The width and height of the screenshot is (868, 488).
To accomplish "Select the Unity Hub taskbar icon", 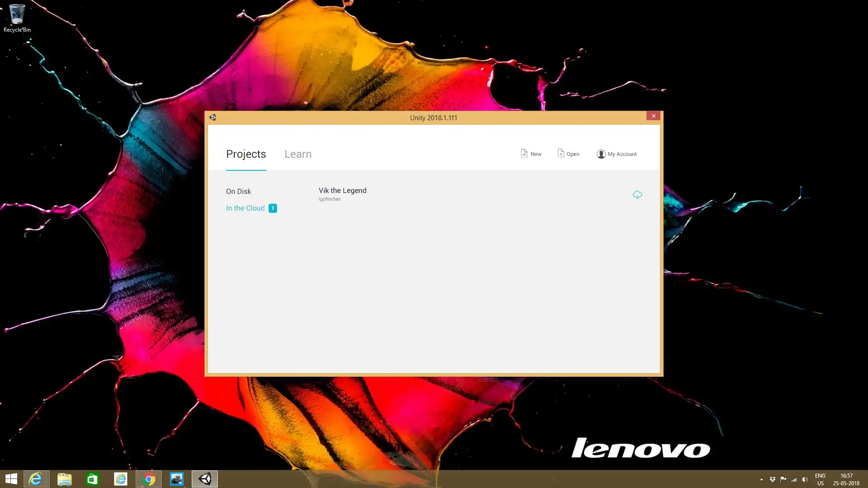I will pyautogui.click(x=204, y=479).
